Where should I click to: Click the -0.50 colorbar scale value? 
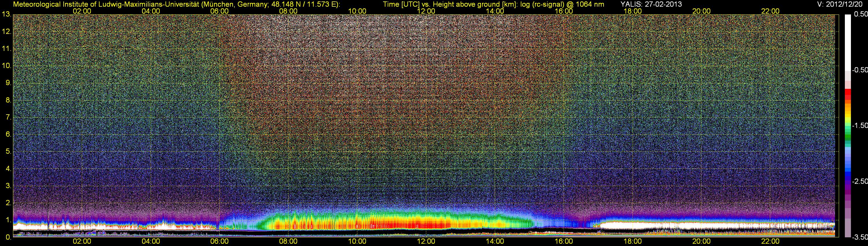point(860,70)
